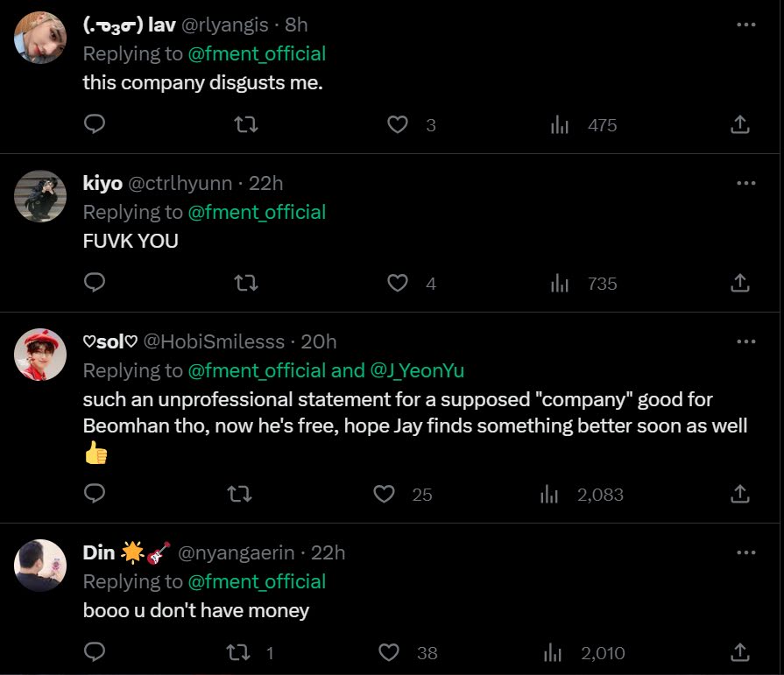This screenshot has height=675, width=784.
Task: View analytics for sol's tweet with 2,083 views
Action: tap(550, 495)
